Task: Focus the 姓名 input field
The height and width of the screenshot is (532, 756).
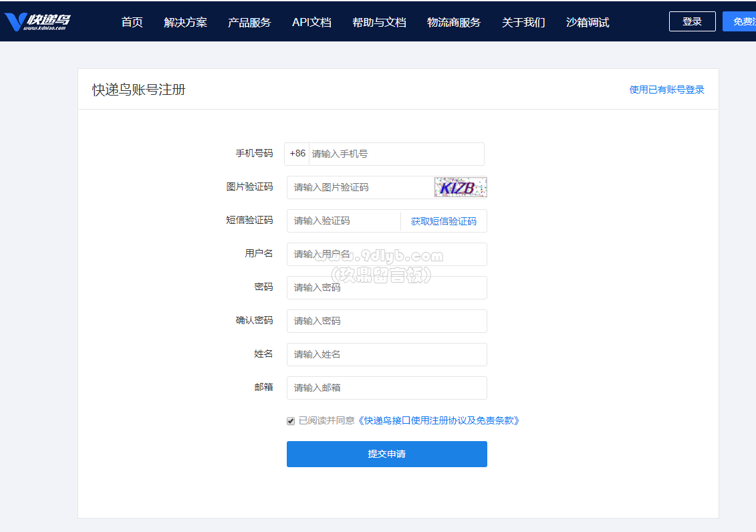Action: pyautogui.click(x=386, y=354)
